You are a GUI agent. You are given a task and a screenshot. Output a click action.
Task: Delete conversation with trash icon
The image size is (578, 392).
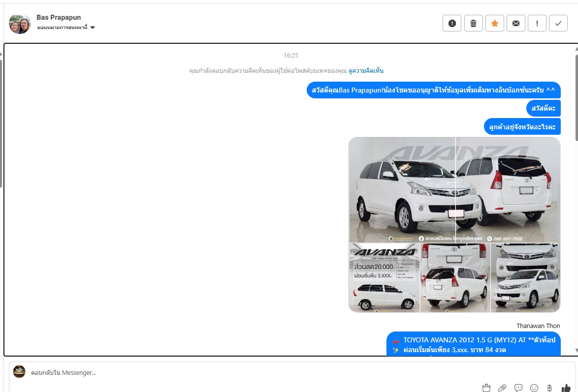point(473,24)
